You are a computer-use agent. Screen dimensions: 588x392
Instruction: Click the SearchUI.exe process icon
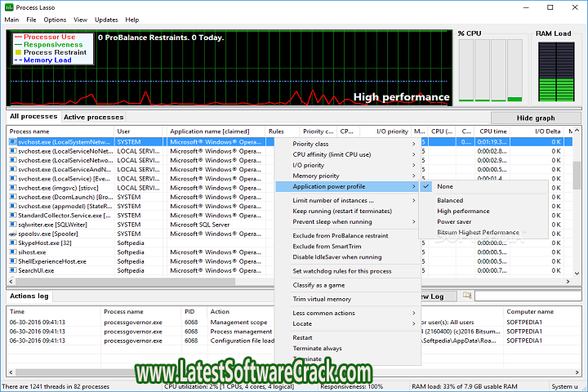click(x=12, y=270)
